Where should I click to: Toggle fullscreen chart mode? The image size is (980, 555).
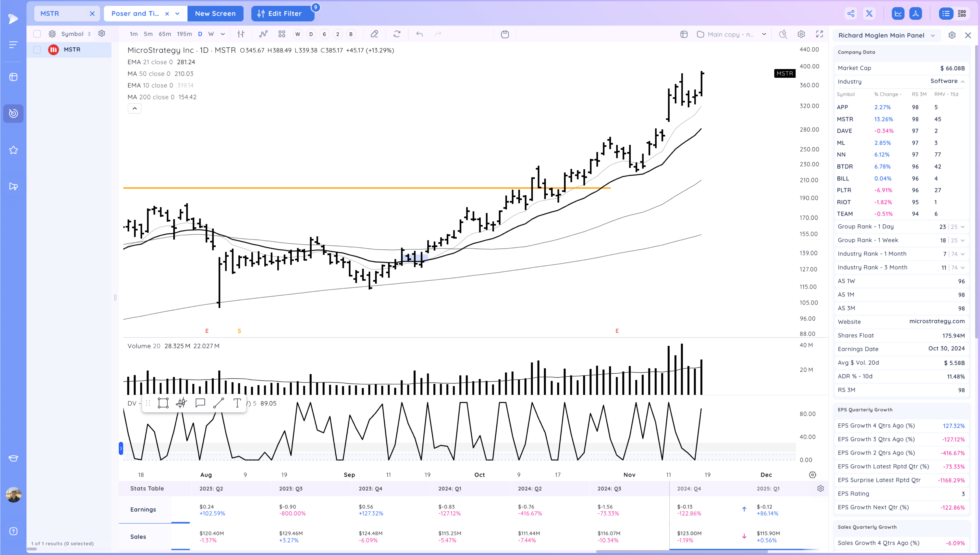pos(820,34)
